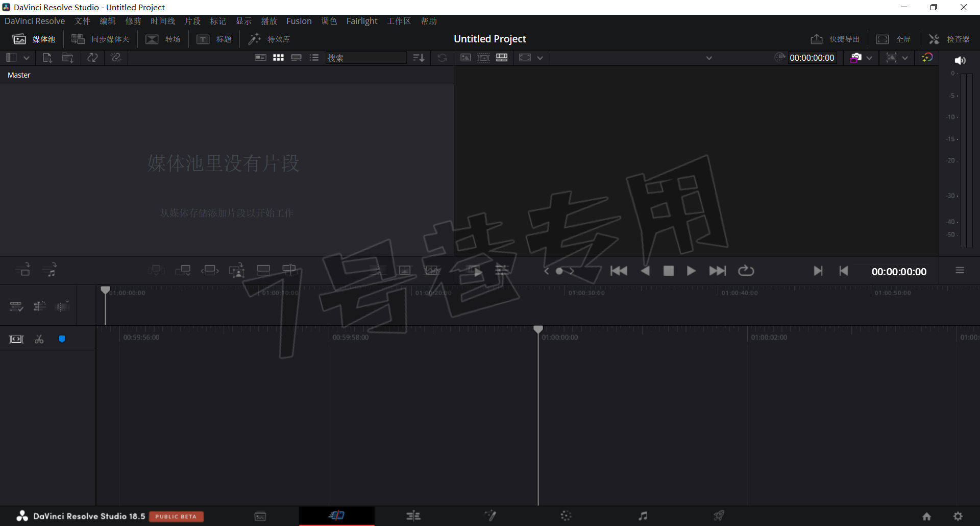Screen dimensions: 980x526
Task: Open the media pool sort options
Action: [x=419, y=58]
